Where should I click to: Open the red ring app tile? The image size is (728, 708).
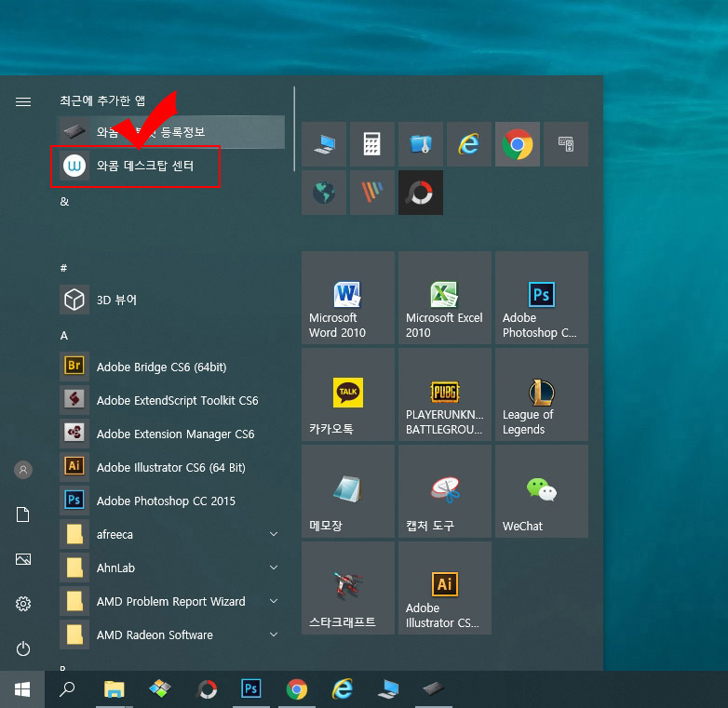tap(421, 193)
